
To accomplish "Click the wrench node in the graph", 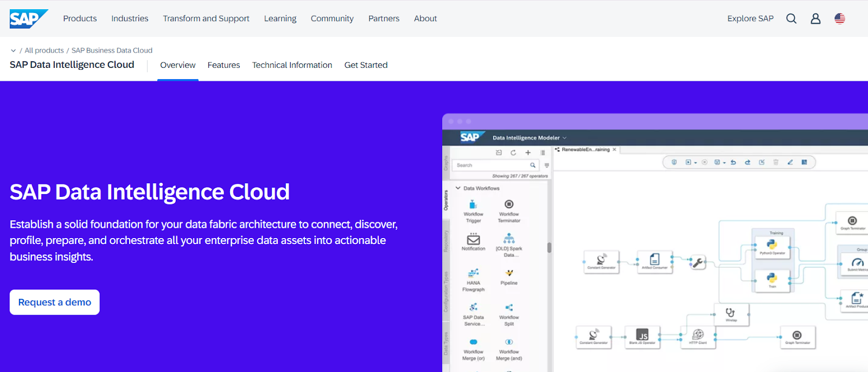I will (698, 263).
